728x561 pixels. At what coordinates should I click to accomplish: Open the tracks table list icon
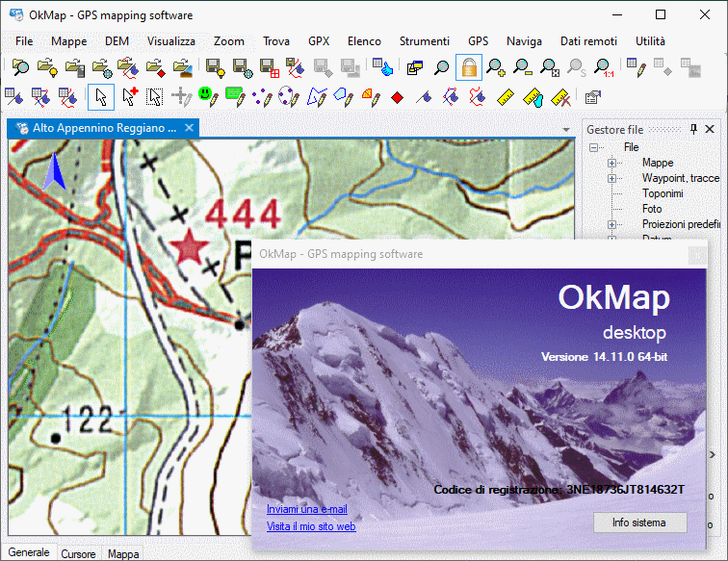point(67,97)
